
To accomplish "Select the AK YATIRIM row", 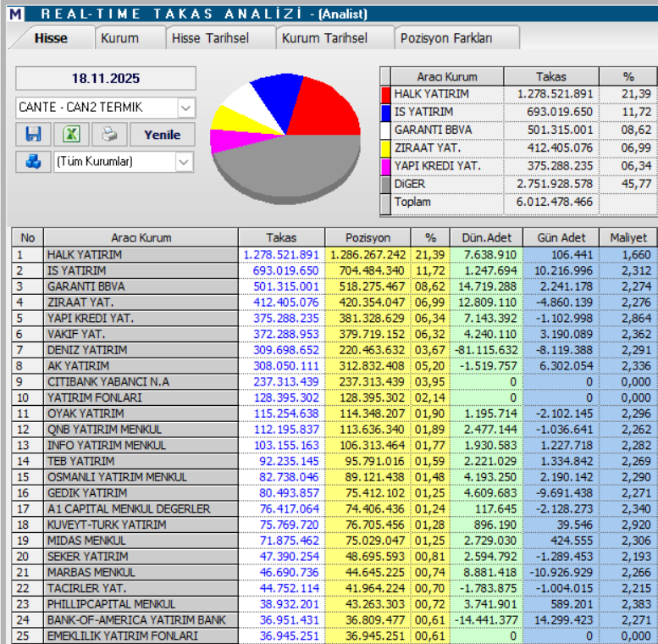I will 334,366.
